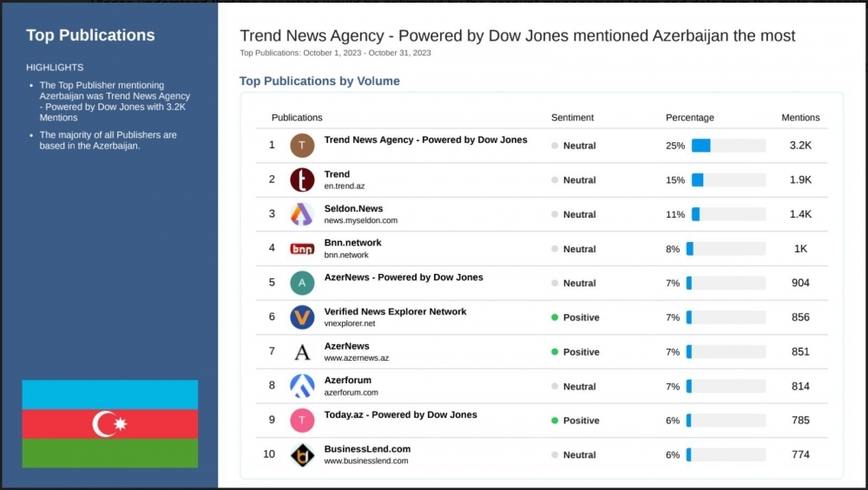Open the news.myseldon.com link
The width and height of the screenshot is (868, 490).
point(360,220)
